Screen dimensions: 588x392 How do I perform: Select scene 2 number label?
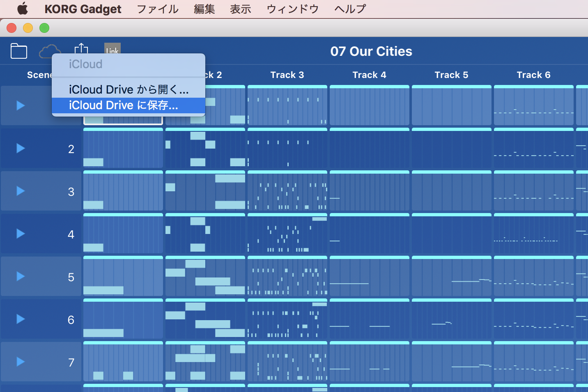click(x=71, y=149)
